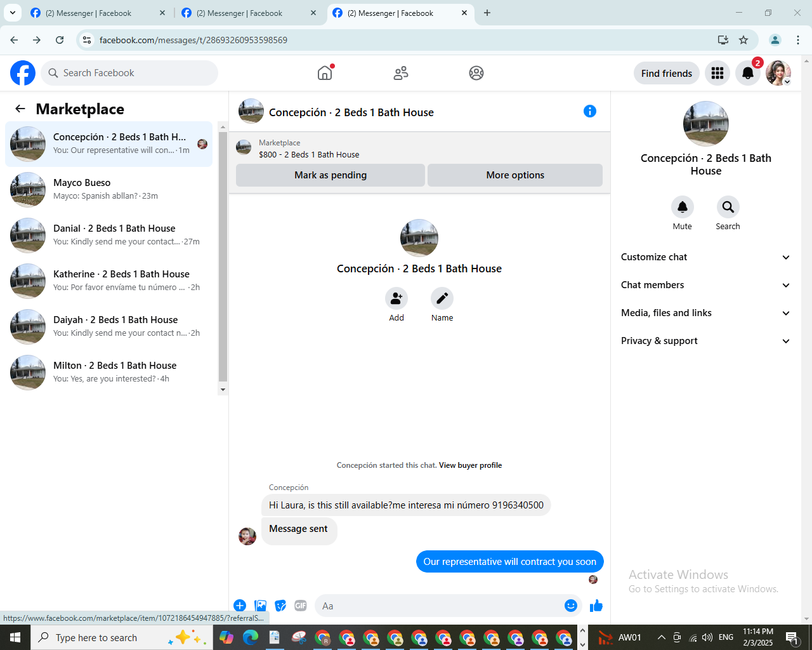Image resolution: width=812 pixels, height=650 pixels.
Task: Select the Concepción conversation in the list
Action: pyautogui.click(x=108, y=144)
